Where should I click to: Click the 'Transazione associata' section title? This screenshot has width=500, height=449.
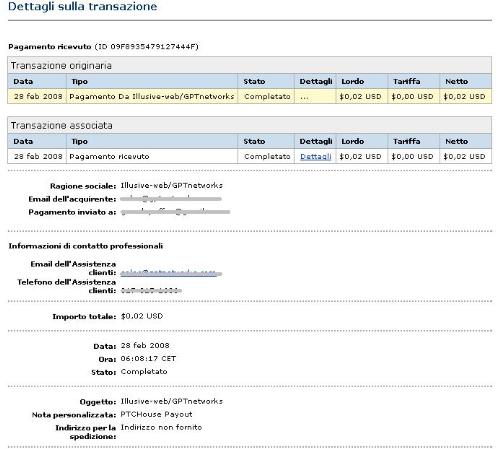coord(62,126)
